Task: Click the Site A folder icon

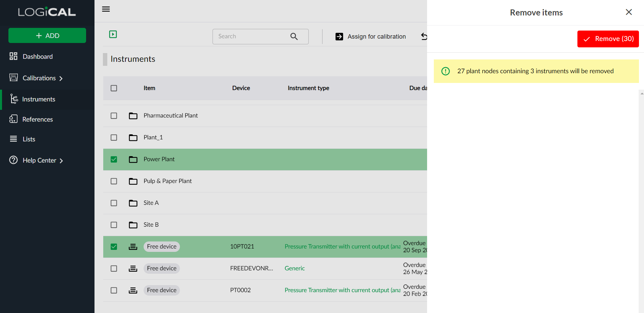Action: point(133,203)
